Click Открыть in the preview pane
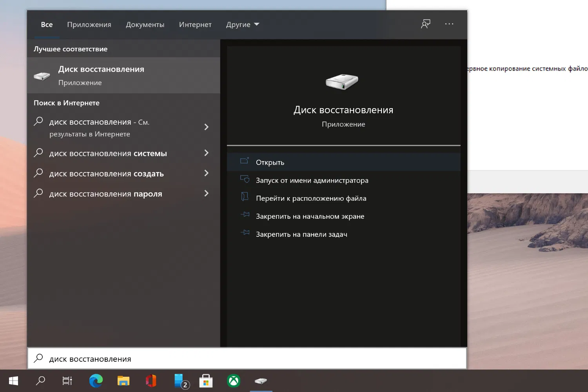The image size is (588, 392). point(343,162)
